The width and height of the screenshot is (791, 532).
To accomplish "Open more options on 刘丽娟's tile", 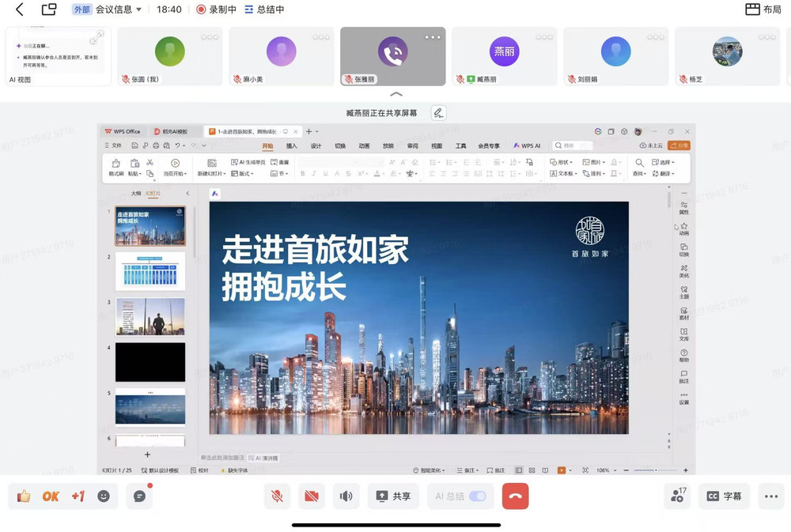I will coord(655,37).
